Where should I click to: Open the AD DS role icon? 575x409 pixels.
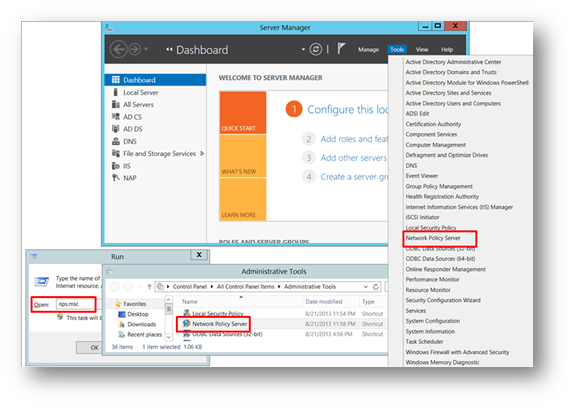pos(116,129)
